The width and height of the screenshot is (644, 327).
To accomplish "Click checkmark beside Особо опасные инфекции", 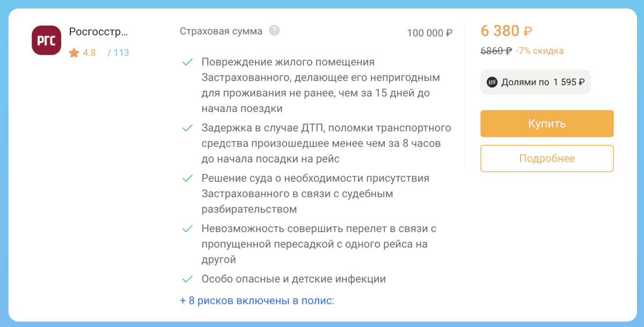I will 187,279.
